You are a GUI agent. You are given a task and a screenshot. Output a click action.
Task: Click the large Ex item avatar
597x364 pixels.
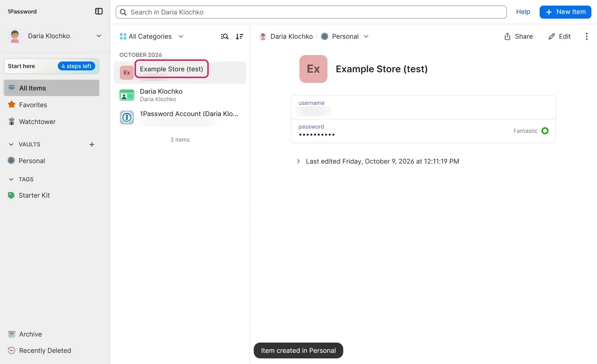point(313,69)
